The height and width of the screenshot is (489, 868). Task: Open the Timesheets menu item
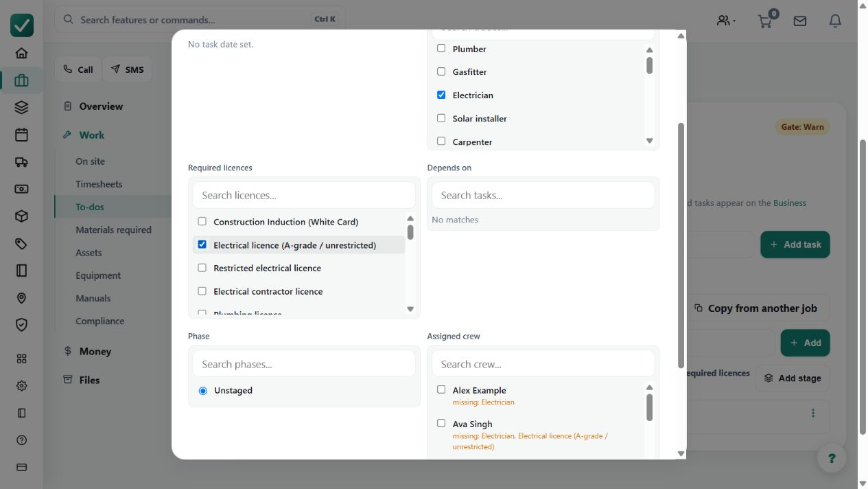(99, 184)
